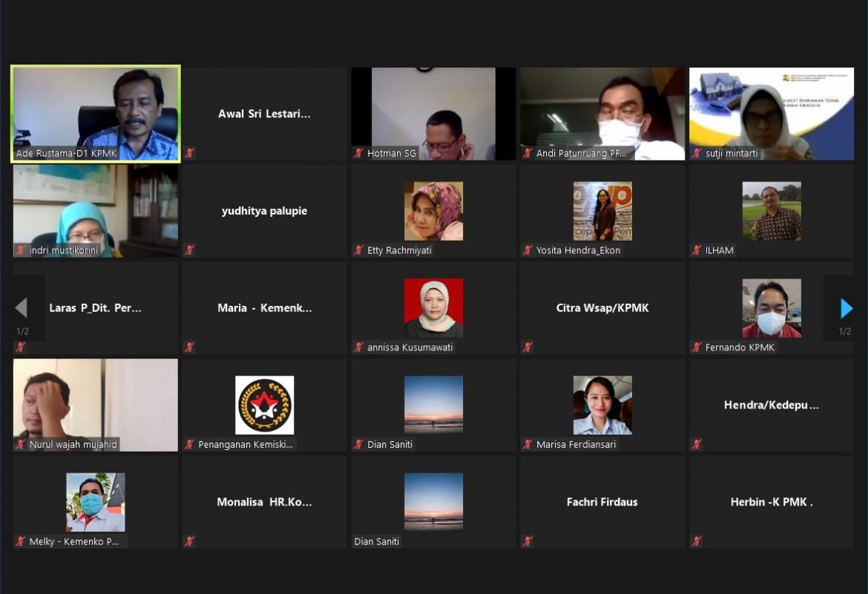Click the yudhitya palupie name tile
This screenshot has width=868, height=594.
(x=264, y=211)
